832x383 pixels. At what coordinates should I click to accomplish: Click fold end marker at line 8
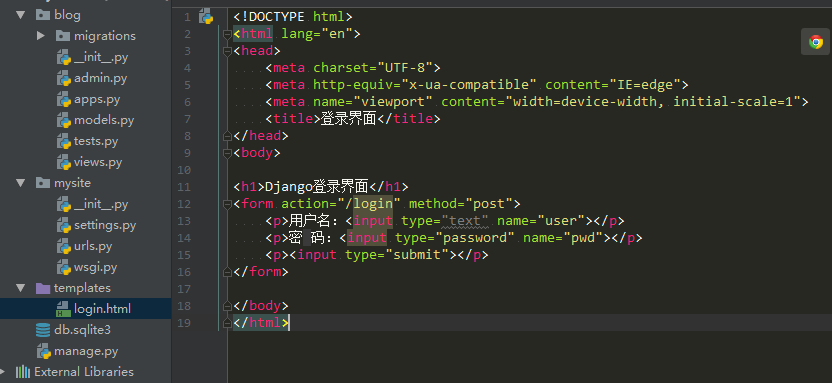point(228,136)
